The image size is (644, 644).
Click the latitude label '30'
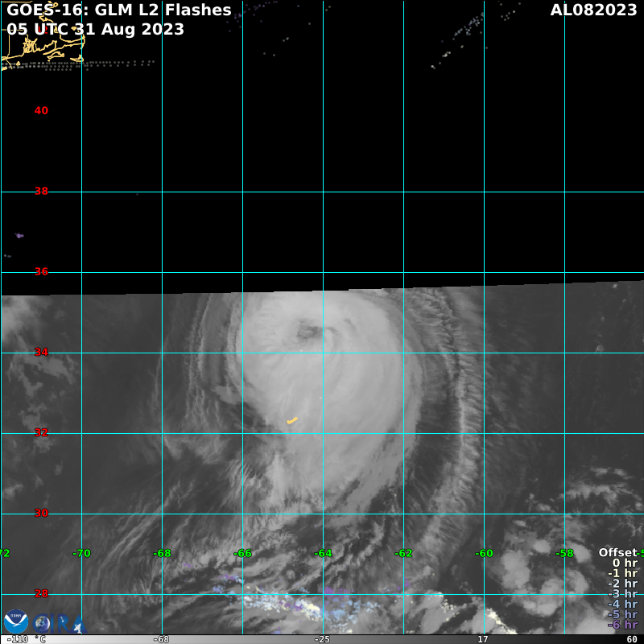(x=41, y=513)
